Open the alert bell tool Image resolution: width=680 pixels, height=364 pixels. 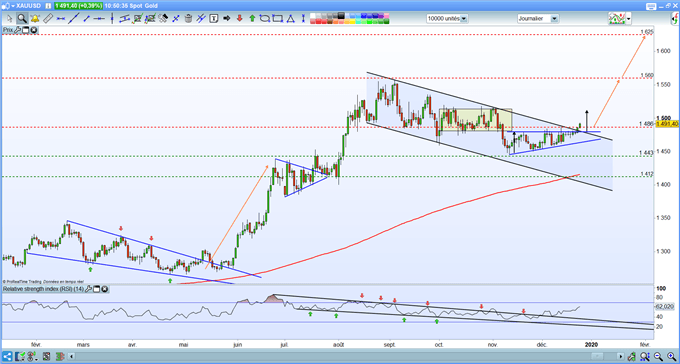click(35, 18)
